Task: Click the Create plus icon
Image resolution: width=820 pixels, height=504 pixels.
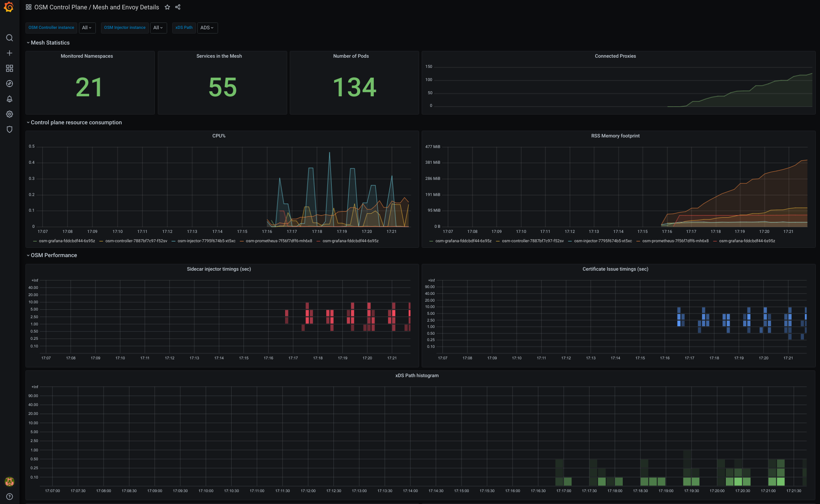Action: (x=9, y=53)
